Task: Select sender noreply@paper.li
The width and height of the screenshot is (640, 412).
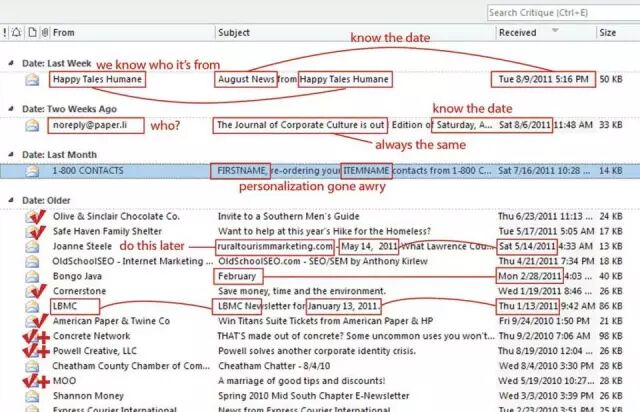Action: coord(90,125)
